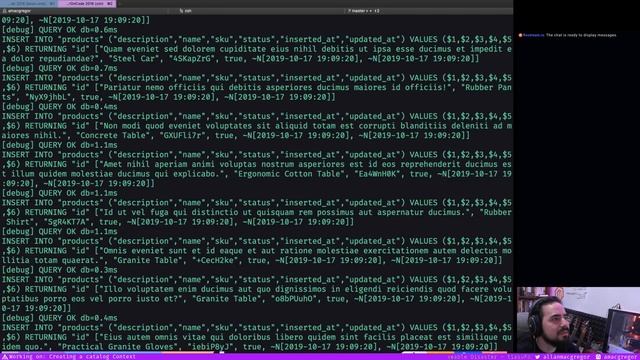Image resolution: width=640 pixels, height=360 pixels.
Task: Select the second terminal tab highlighted in purple
Action: pyautogui.click(x=87, y=4)
